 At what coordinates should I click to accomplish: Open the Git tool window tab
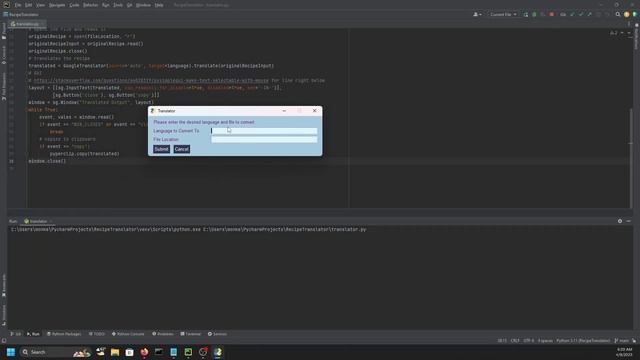point(16,334)
